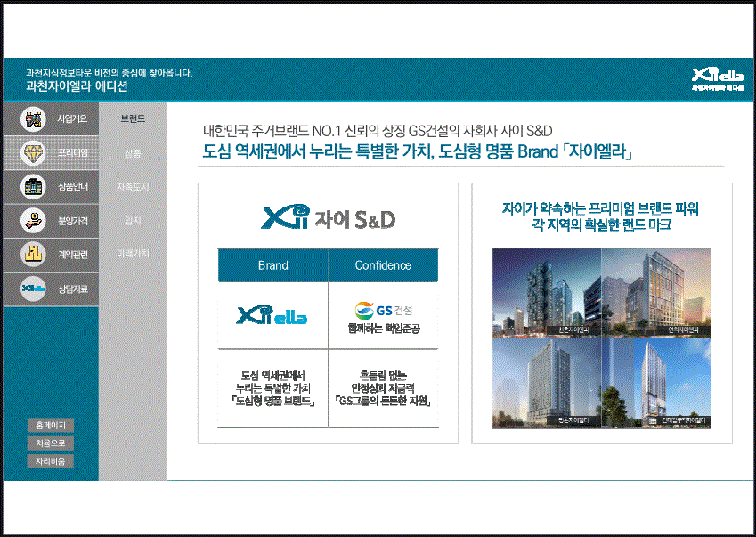Click the text 각 지역의 확실한 랜드 마크

tap(601, 224)
